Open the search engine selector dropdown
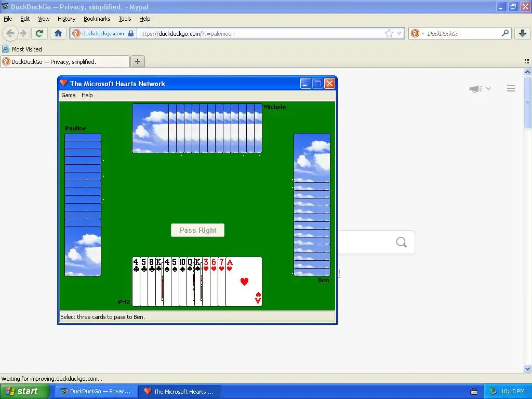Screen dimensions: 532x399 417,33
